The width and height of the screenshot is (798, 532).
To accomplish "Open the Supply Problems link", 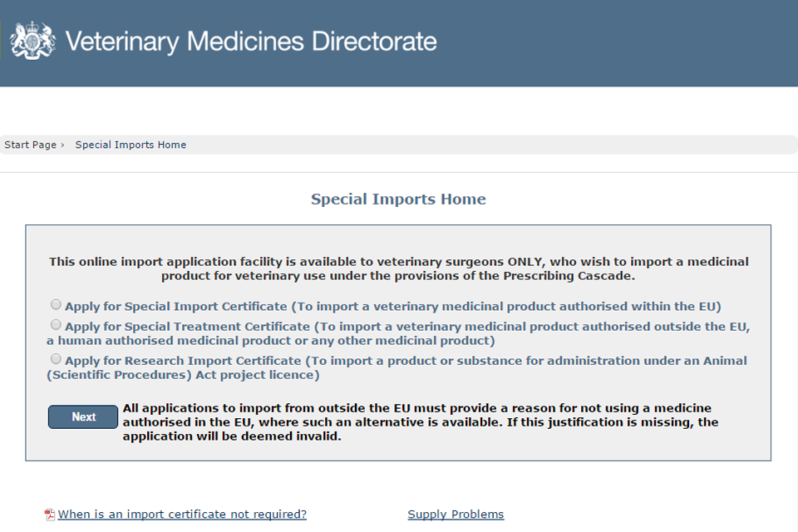I will coord(456,515).
